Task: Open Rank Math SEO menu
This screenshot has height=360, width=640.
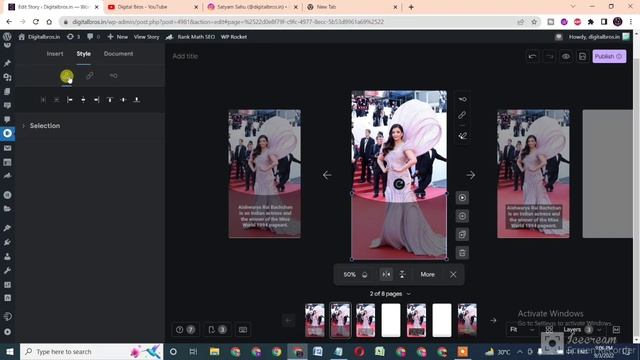Action: (190, 37)
